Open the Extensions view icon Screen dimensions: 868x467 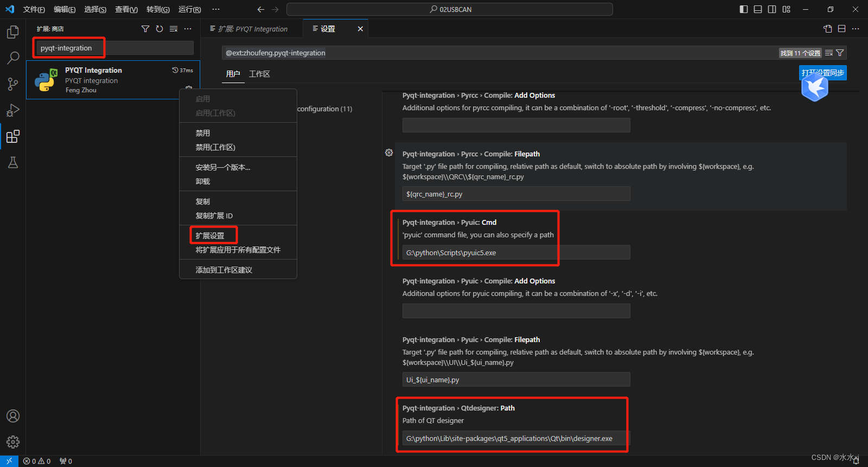tap(13, 136)
